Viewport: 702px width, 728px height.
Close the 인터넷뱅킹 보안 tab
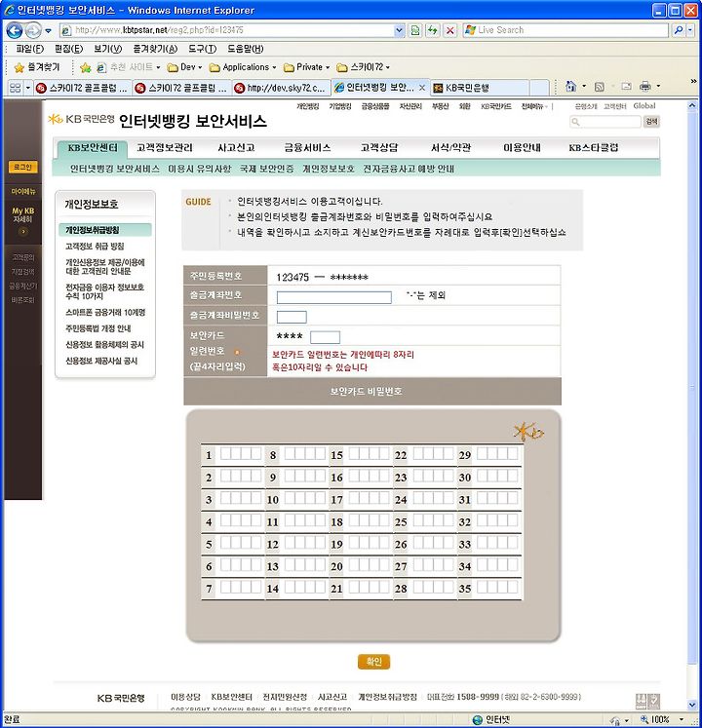coord(422,88)
